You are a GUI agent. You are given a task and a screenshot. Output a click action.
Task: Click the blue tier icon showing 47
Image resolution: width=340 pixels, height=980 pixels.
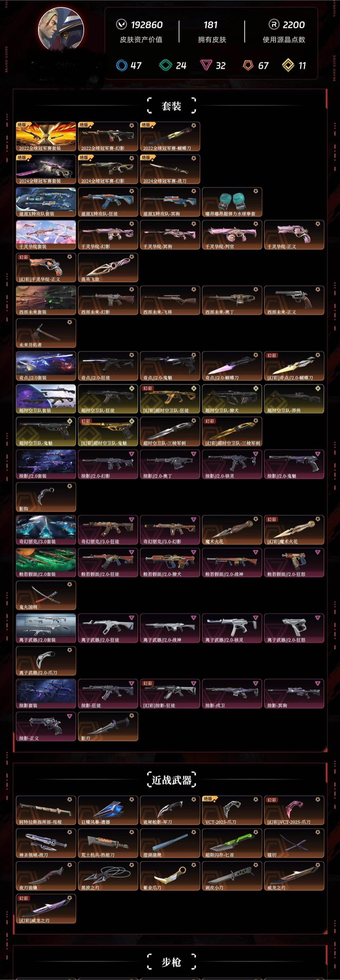[x=121, y=65]
